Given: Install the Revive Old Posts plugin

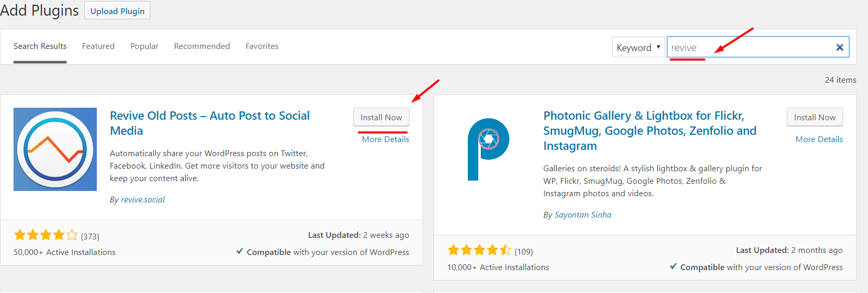Looking at the screenshot, I should coord(381,117).
